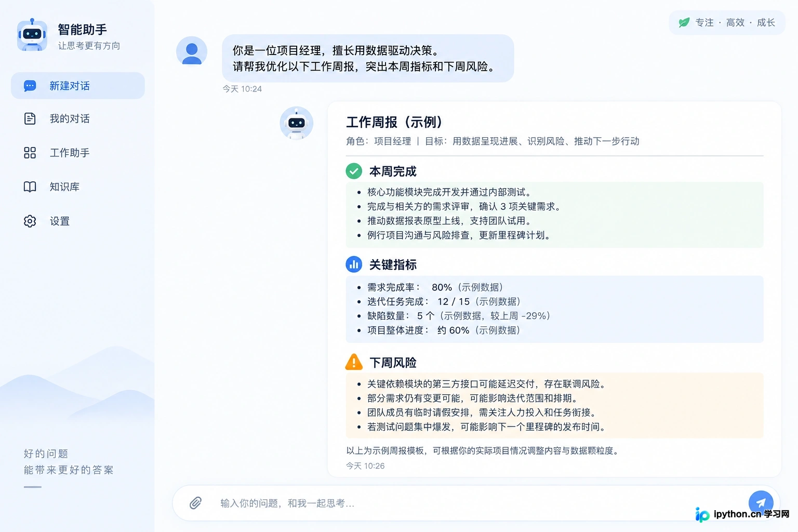Viewport: 798px width, 532px height.
Task: Click the 让思考更有方向 tagline
Action: tap(89, 46)
